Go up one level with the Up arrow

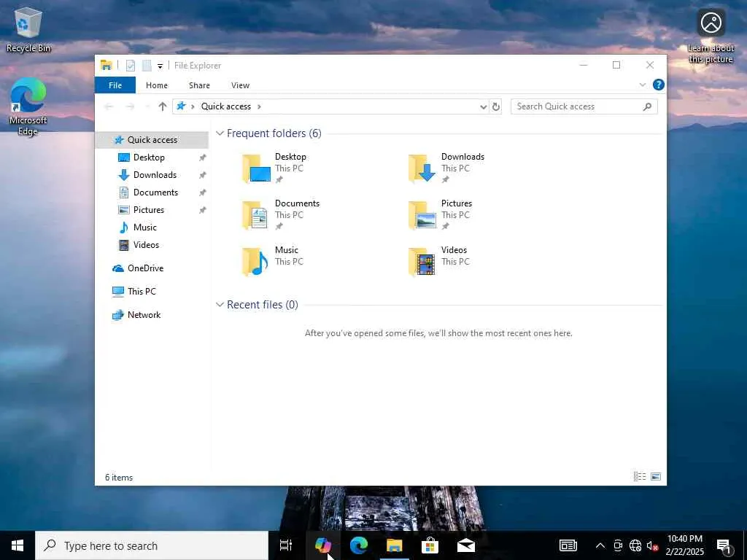[163, 106]
